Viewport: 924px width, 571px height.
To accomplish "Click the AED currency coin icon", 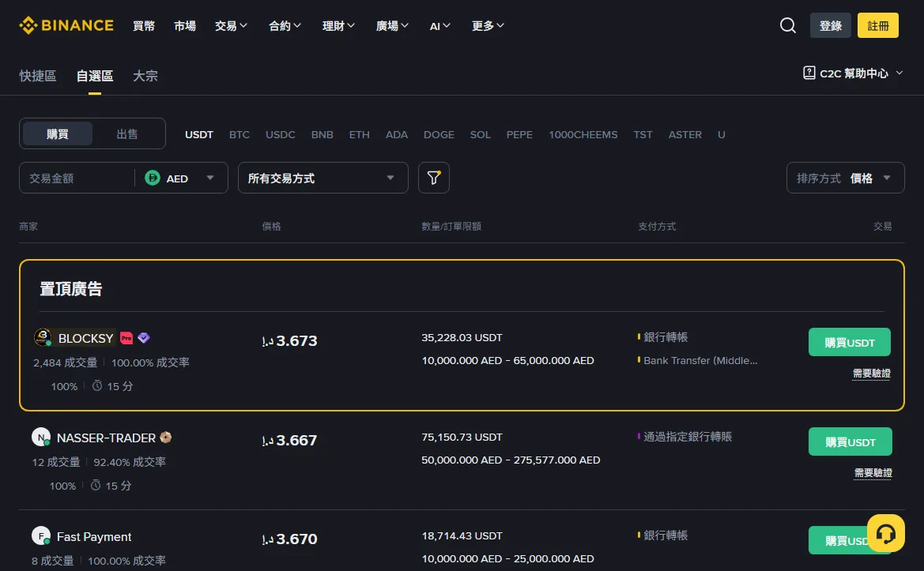I will pyautogui.click(x=153, y=178).
